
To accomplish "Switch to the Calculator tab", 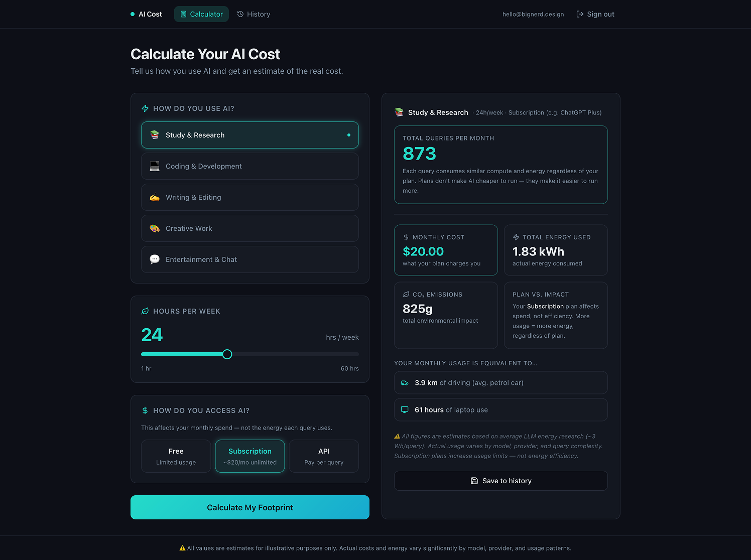I will [201, 14].
